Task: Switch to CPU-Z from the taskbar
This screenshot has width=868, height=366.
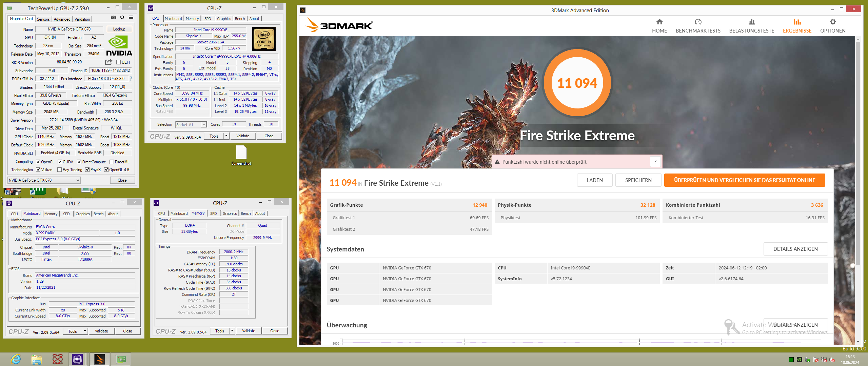Action: (77, 359)
